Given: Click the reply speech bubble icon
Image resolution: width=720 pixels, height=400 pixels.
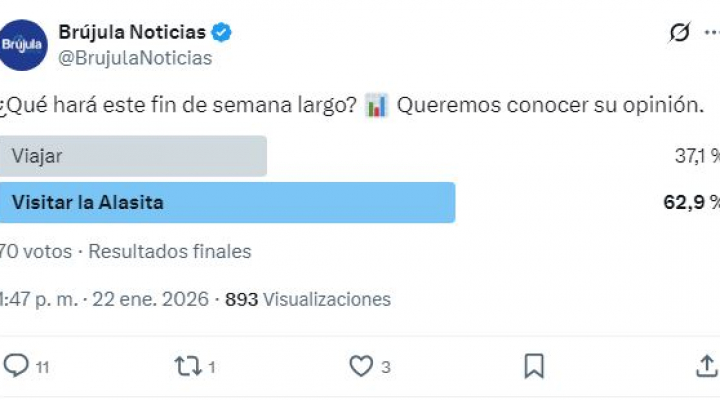Looking at the screenshot, I should point(16,366).
